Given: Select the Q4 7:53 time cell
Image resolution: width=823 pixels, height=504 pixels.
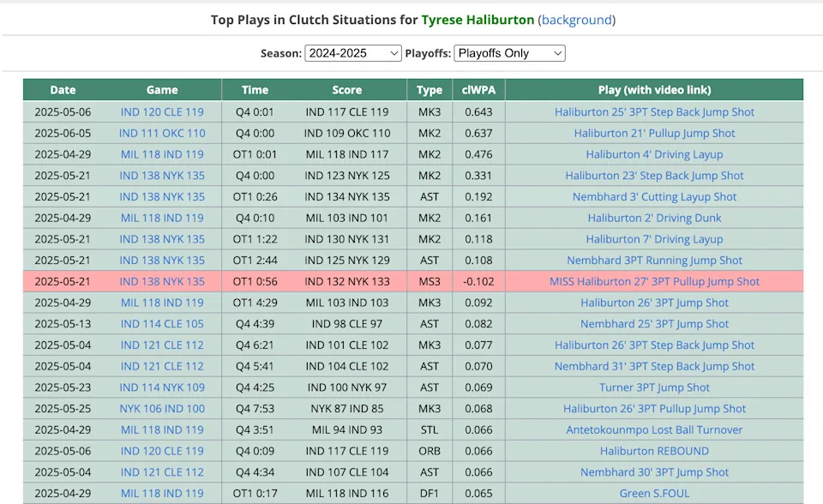Looking at the screenshot, I should point(255,409).
